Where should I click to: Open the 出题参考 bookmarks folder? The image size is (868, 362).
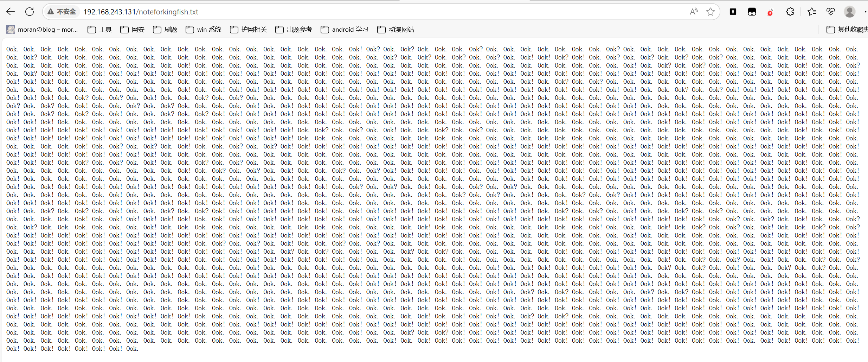click(294, 30)
